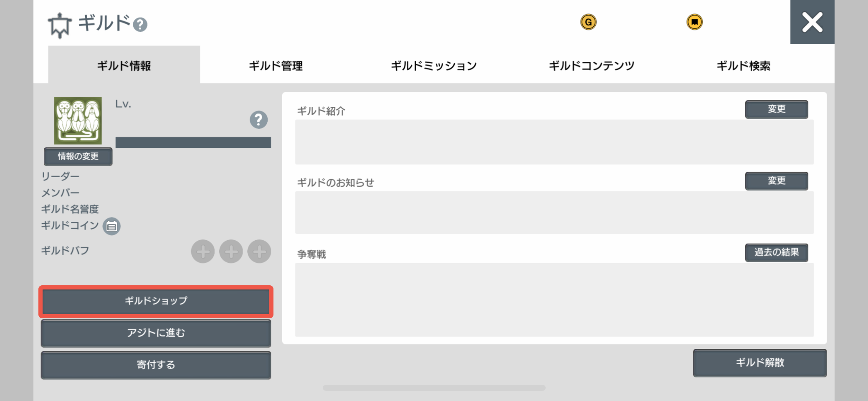The image size is (868, 401).
Task: Click 情報の変更 button under emblem
Action: 78,157
